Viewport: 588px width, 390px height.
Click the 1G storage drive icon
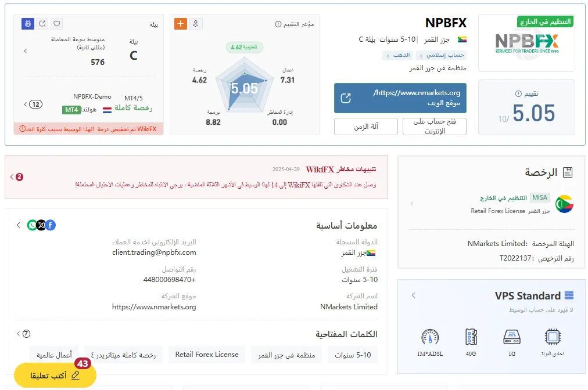tap(512, 337)
